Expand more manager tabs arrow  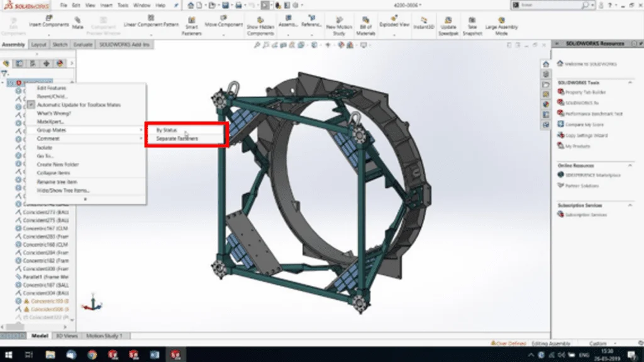point(72,63)
